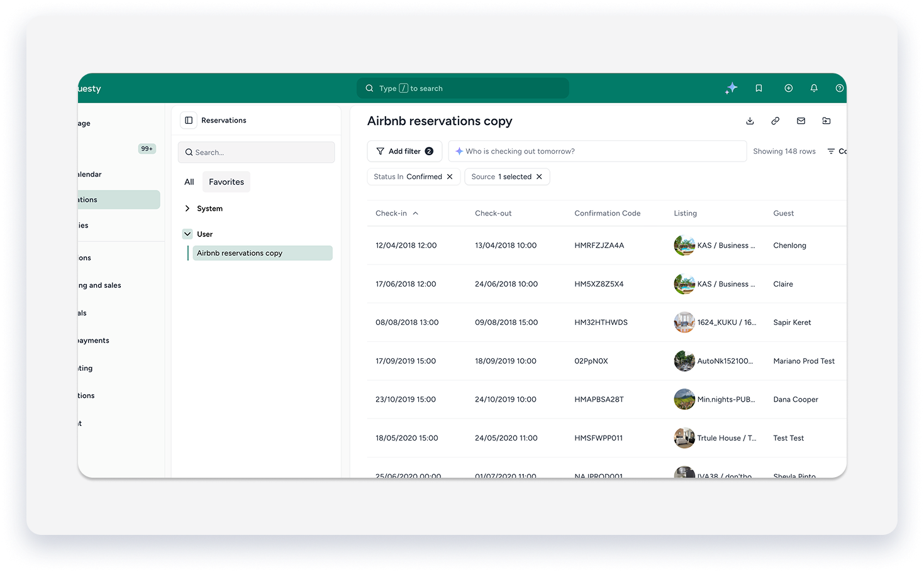Open the payments sidebar item
This screenshot has height=572, width=924.
pos(94,341)
